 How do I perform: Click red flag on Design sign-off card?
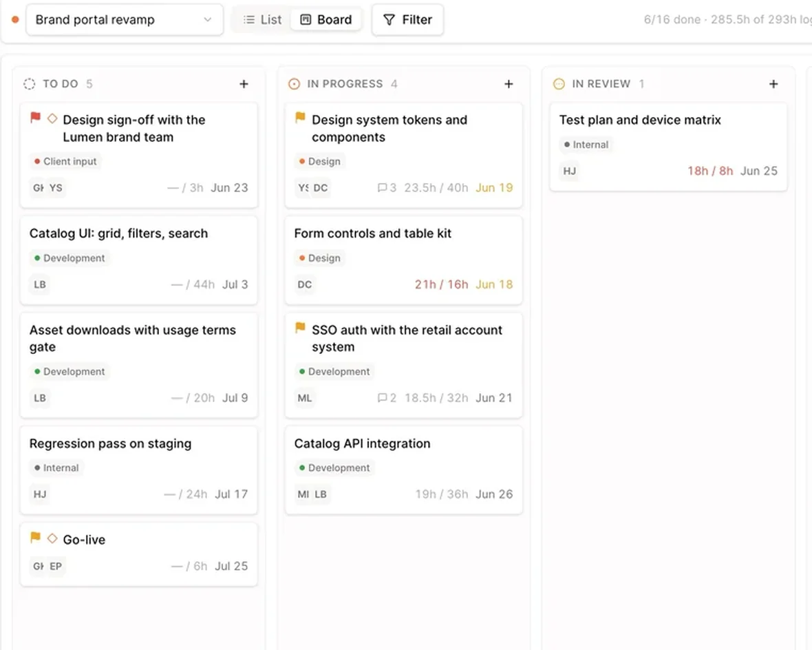click(35, 118)
